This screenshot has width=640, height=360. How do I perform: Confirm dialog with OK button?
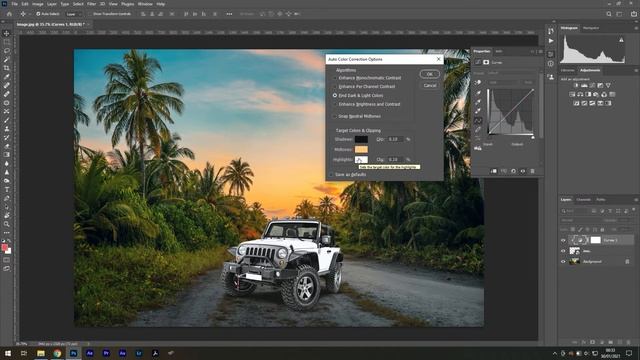coord(430,74)
